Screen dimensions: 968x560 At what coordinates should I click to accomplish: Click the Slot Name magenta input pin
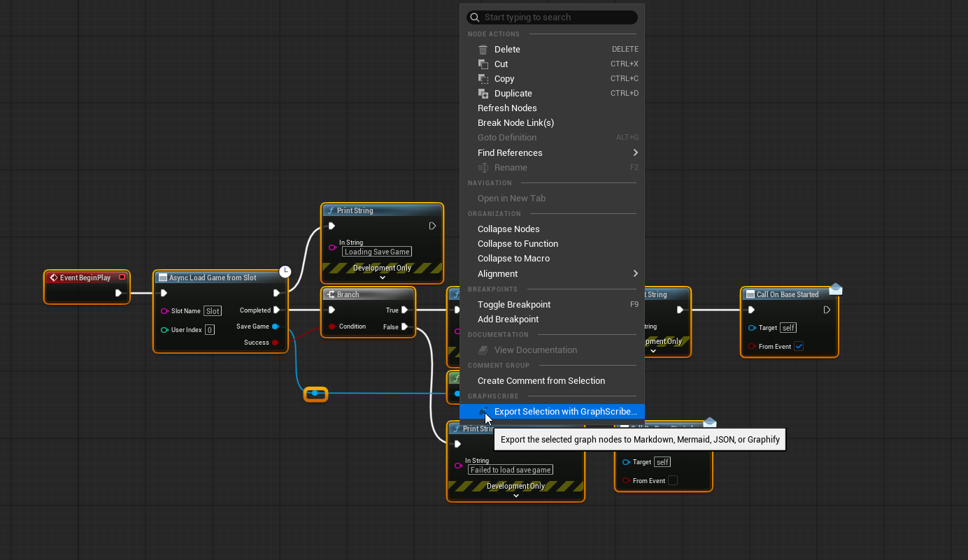point(164,311)
